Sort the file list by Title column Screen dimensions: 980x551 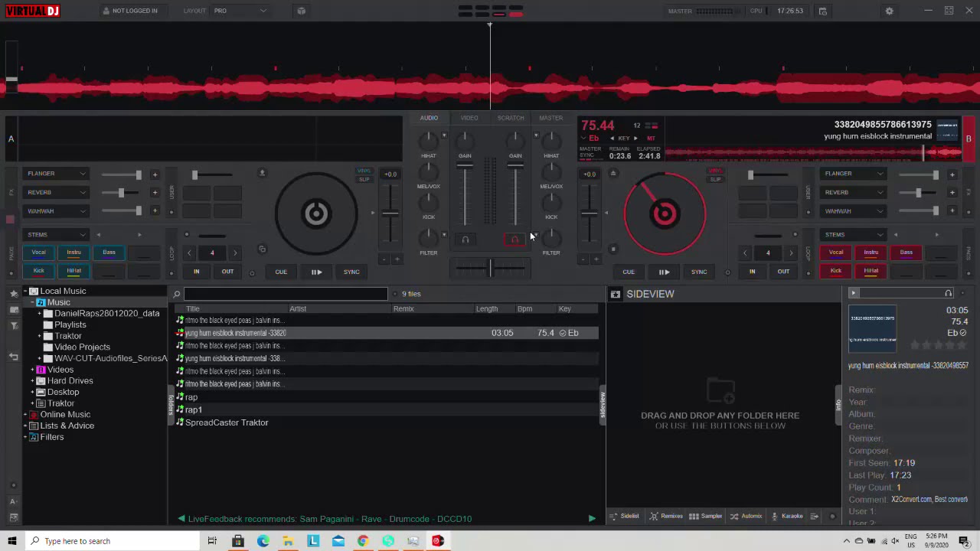(x=193, y=309)
